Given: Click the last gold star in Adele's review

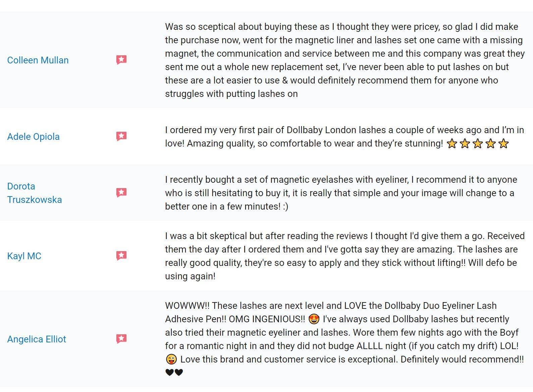Looking at the screenshot, I should pyautogui.click(x=503, y=144).
